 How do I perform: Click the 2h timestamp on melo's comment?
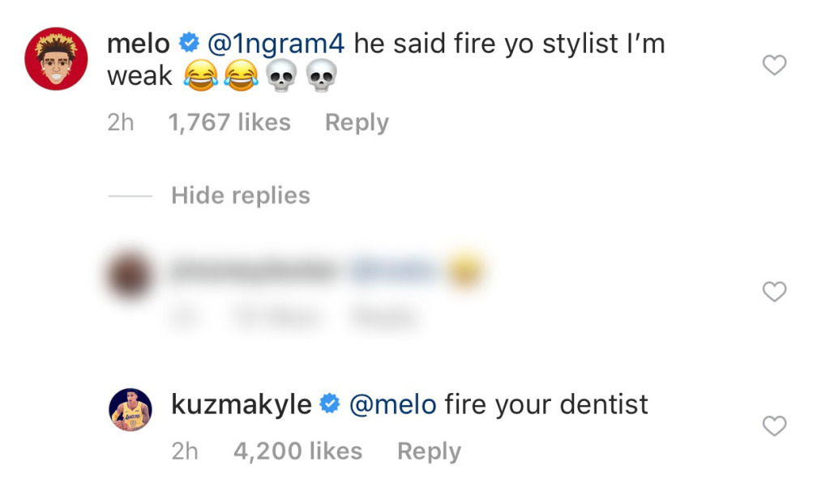[120, 122]
